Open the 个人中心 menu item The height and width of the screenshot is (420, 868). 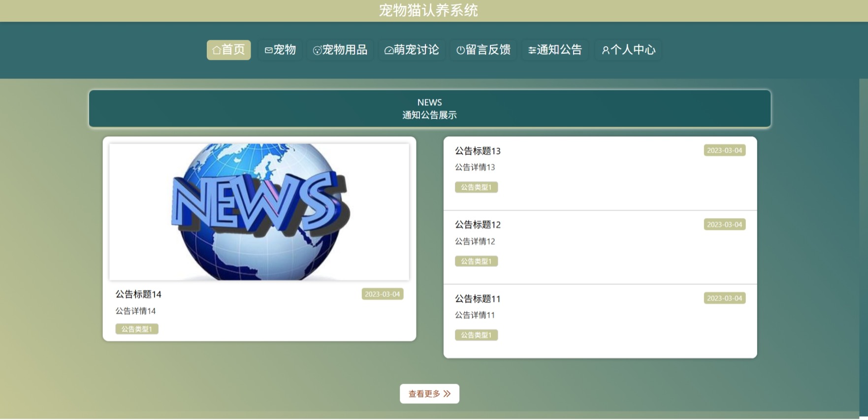pyautogui.click(x=628, y=50)
